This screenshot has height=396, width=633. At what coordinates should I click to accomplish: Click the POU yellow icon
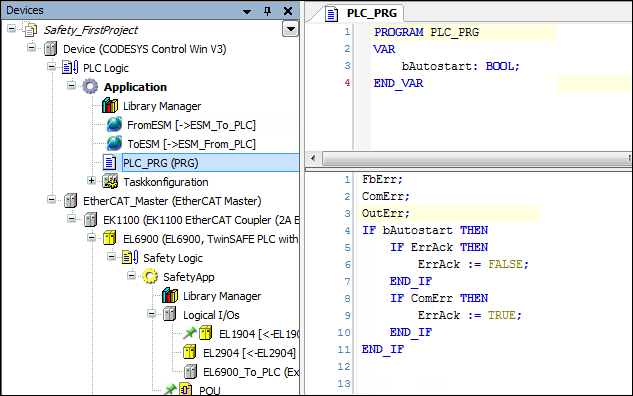(185, 390)
